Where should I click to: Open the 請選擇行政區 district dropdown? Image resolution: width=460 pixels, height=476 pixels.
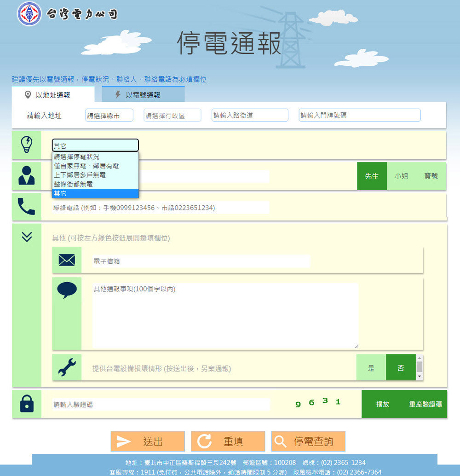pos(172,115)
